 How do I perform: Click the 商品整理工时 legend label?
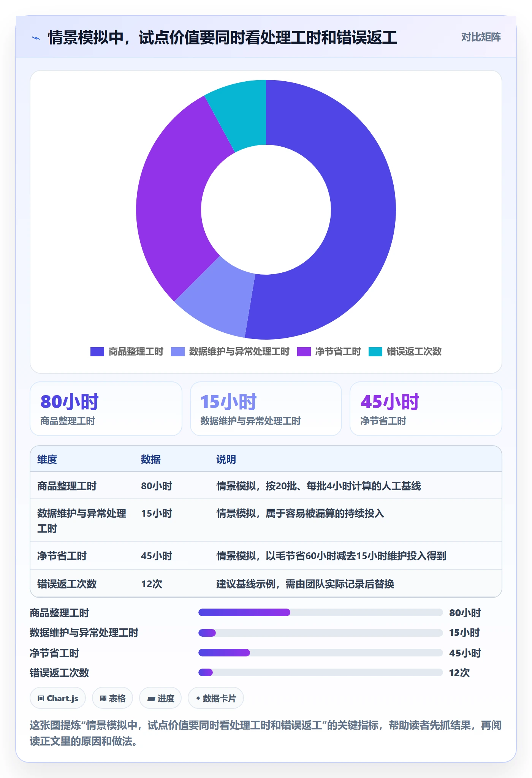pos(136,351)
